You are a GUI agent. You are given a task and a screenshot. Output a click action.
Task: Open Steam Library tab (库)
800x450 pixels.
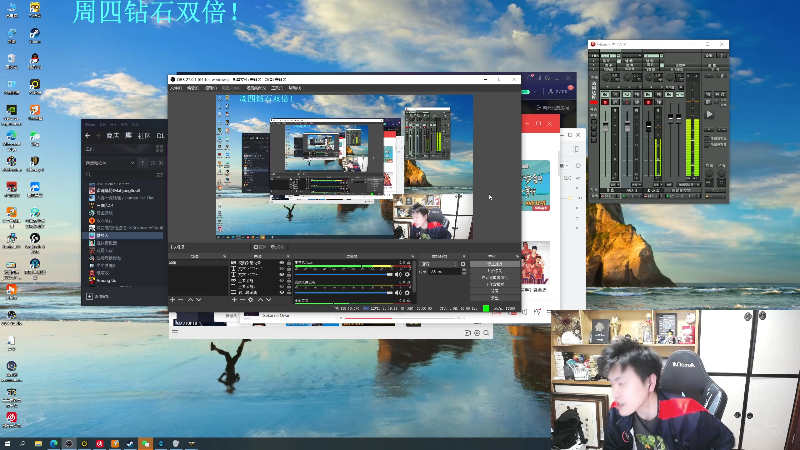[128, 136]
